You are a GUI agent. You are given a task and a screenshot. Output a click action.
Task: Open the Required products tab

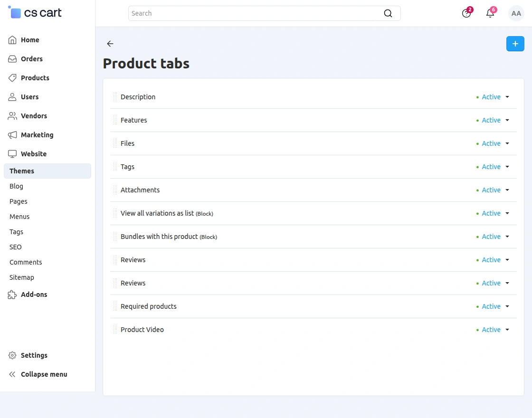(x=149, y=306)
